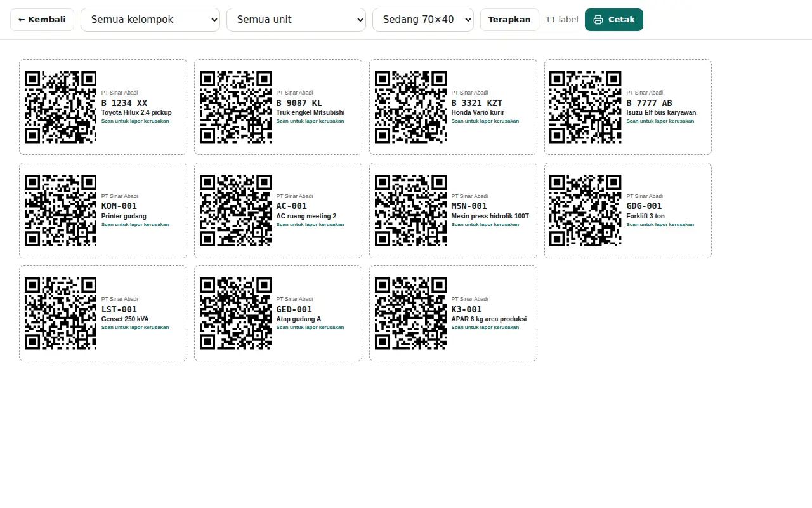Screen dimensions: 812x508
Task: Click the QR code for GDG-001
Action: coord(585,210)
